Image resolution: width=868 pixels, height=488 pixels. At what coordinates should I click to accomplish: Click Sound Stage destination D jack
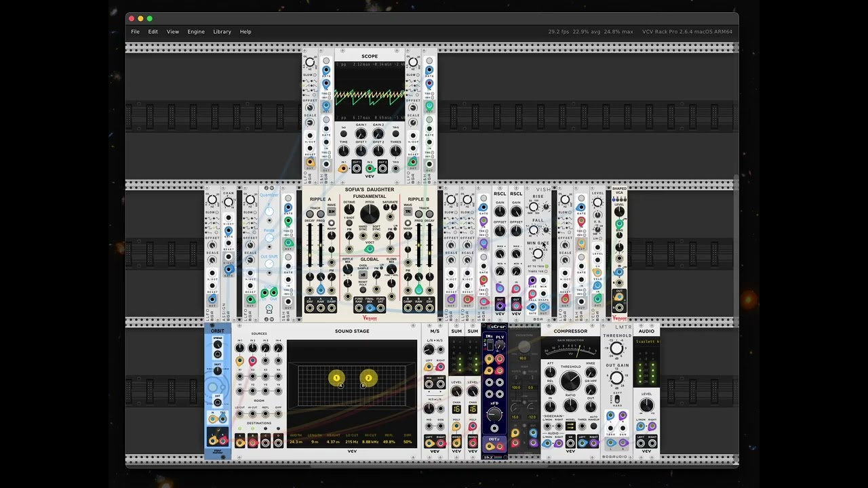coord(278,442)
